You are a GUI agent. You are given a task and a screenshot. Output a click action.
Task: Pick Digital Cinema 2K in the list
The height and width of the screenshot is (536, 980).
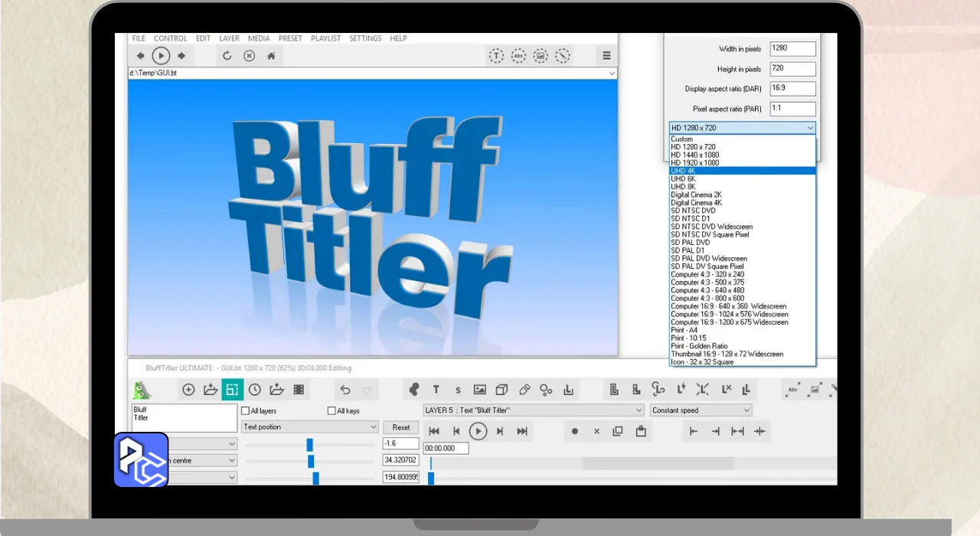tap(742, 194)
